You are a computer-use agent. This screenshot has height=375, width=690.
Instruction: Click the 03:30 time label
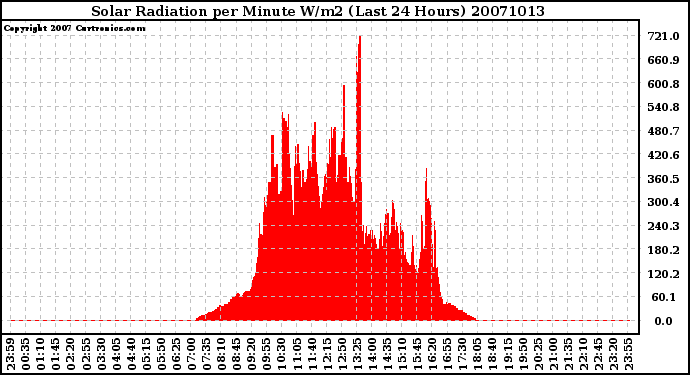pyautogui.click(x=101, y=354)
